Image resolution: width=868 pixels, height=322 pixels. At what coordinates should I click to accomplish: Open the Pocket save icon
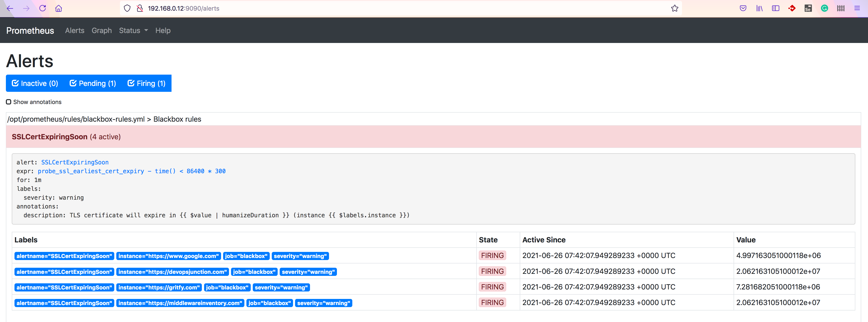743,8
